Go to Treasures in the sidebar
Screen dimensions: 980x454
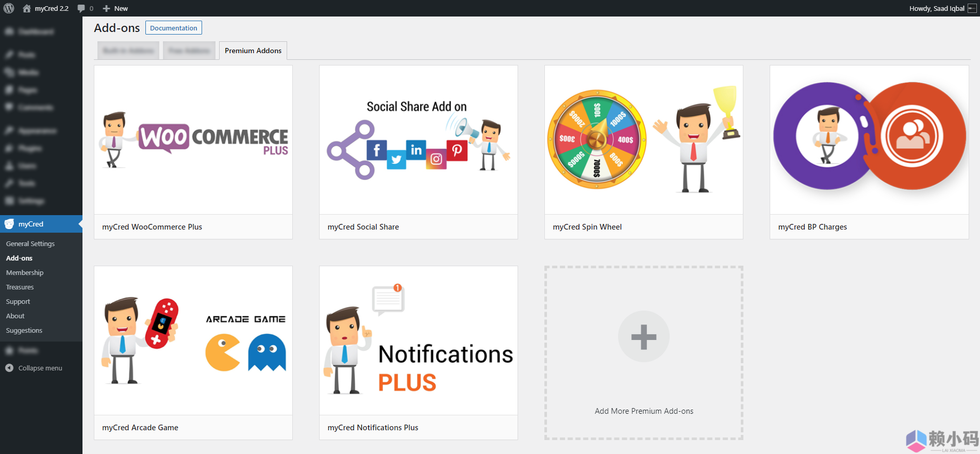coord(20,287)
